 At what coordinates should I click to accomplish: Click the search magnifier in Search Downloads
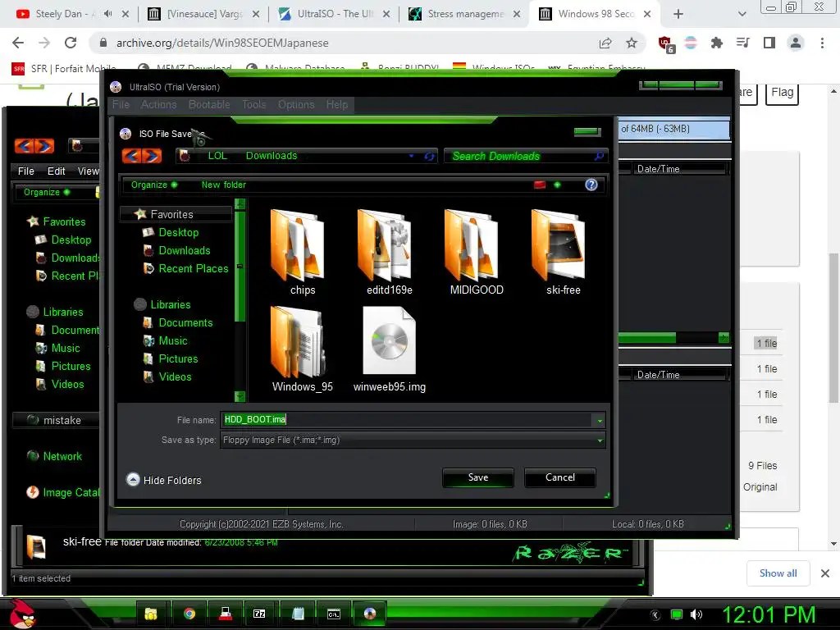pos(599,156)
